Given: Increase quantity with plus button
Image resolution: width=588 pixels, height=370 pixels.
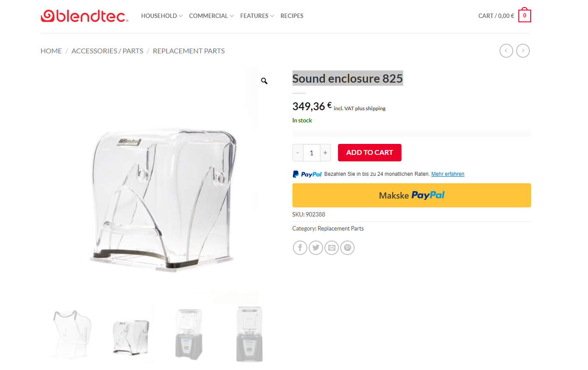Looking at the screenshot, I should (325, 153).
